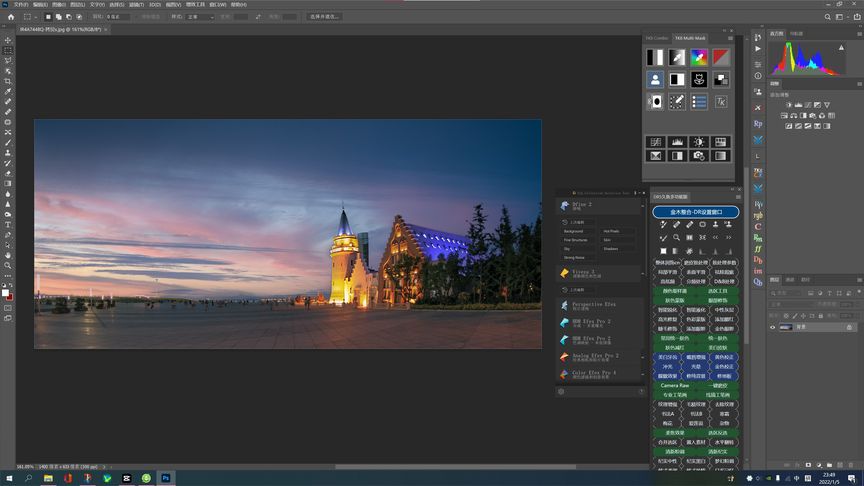Viewport: 864px width, 486px height.
Task: Click the person silhouette mask icon
Action: point(655,79)
